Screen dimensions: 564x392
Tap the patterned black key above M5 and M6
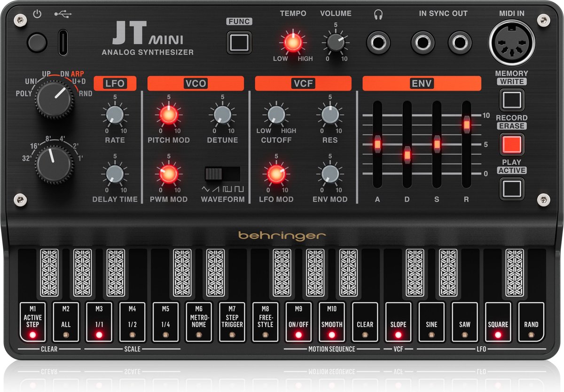click(182, 272)
